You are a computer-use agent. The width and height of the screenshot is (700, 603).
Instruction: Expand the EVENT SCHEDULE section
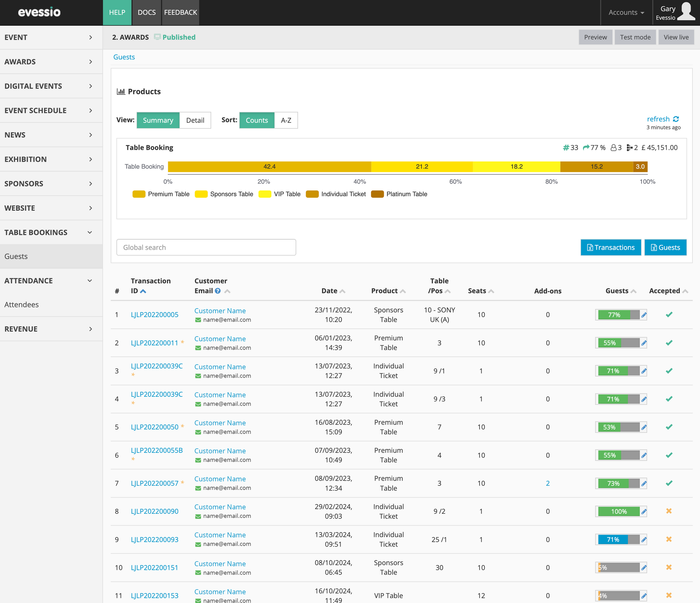(51, 110)
